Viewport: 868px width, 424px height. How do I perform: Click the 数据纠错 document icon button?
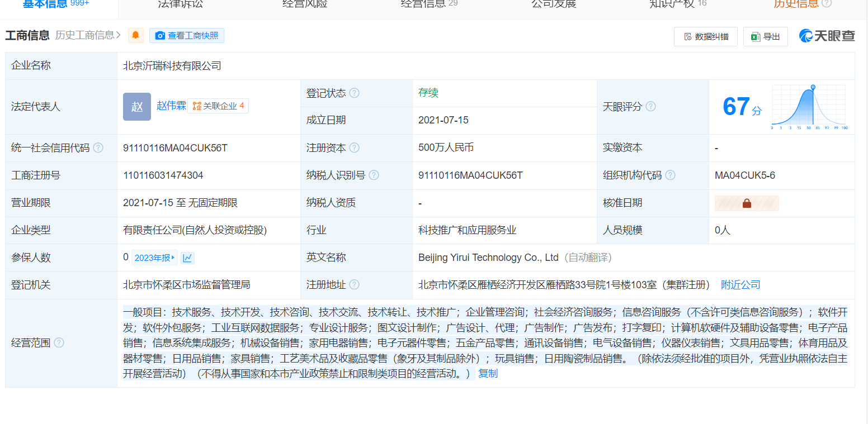pyautogui.click(x=688, y=37)
